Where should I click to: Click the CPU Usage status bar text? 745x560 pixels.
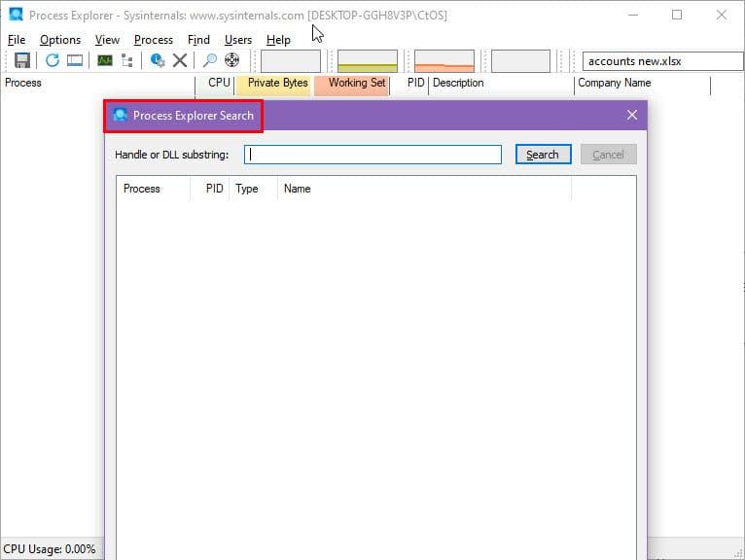point(50,549)
